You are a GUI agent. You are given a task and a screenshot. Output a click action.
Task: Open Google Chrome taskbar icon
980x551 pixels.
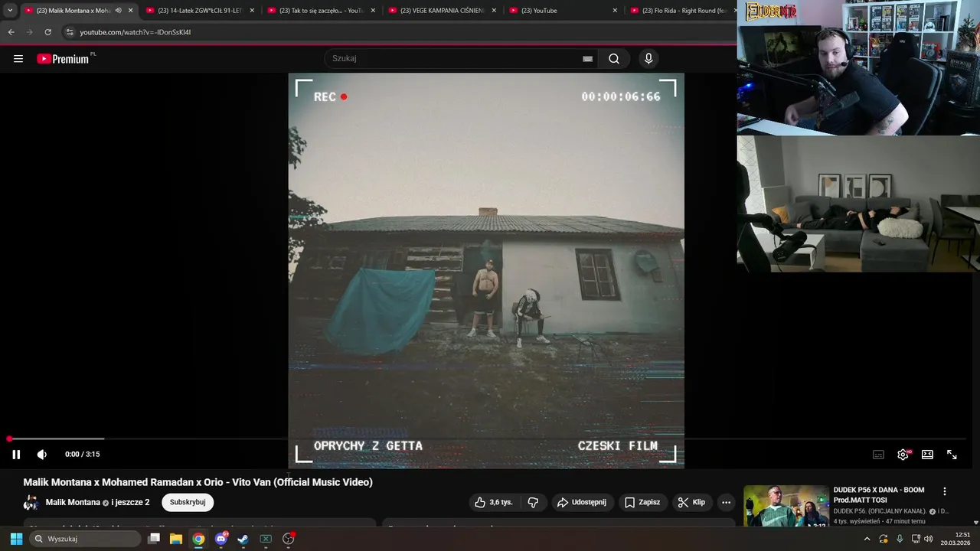tap(198, 539)
